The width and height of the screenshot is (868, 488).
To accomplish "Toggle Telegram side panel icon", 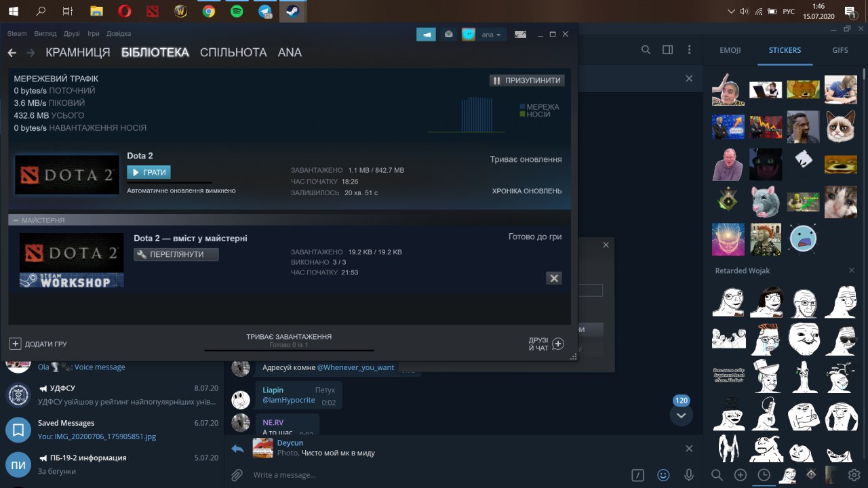I will tap(668, 50).
